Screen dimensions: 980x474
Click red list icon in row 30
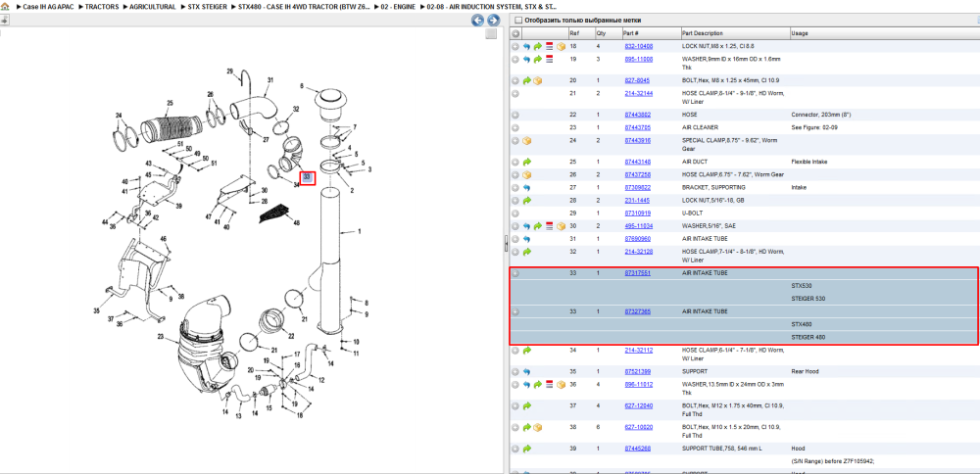click(x=550, y=226)
